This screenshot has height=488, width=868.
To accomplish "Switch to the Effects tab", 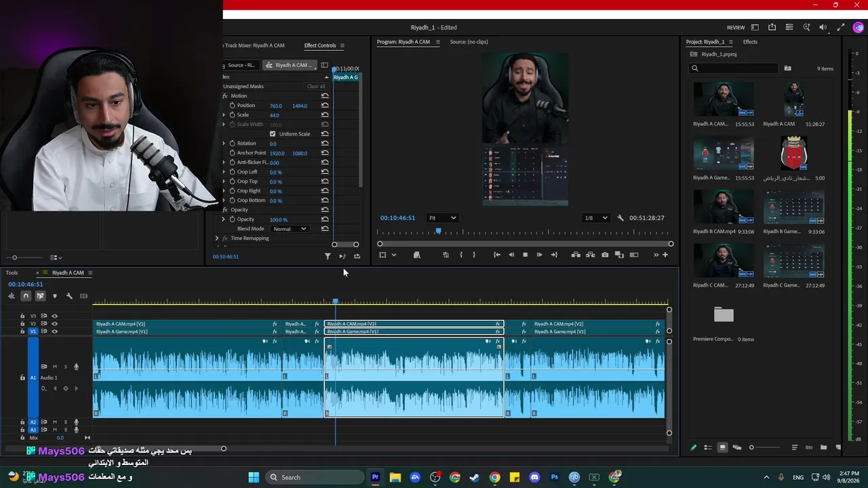I will pos(749,42).
